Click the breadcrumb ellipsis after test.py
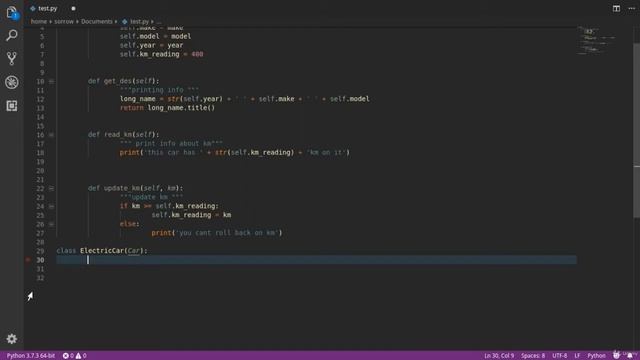The height and width of the screenshot is (360, 640). tap(159, 22)
